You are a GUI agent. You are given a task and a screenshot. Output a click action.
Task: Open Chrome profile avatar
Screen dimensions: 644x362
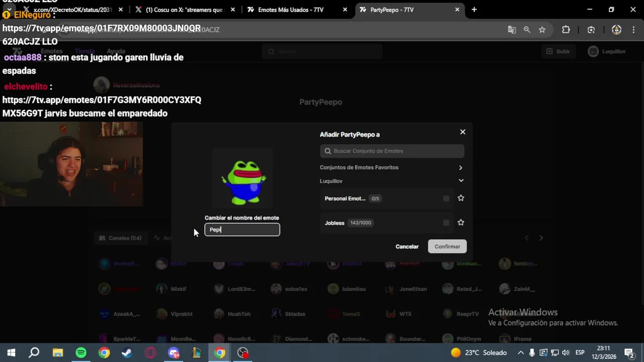616,30
